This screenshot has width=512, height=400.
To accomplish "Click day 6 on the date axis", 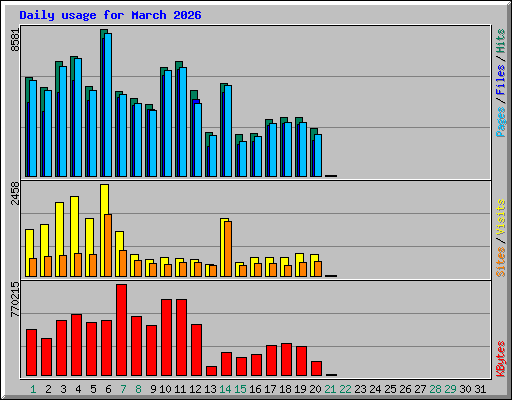I will coord(108,389).
